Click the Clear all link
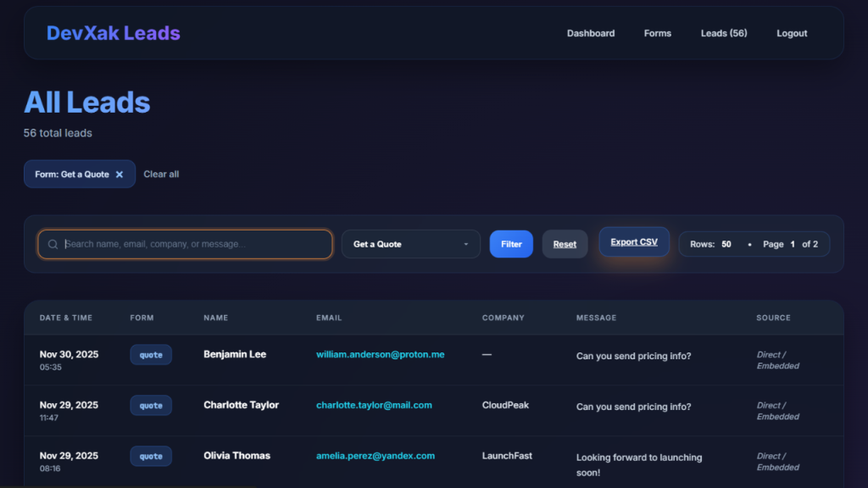Viewport: 868px width, 488px height. (x=161, y=174)
